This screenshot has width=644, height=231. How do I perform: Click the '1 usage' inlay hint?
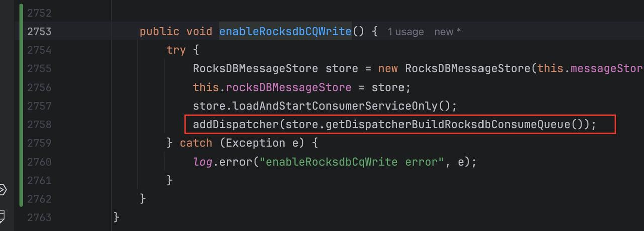point(406,32)
